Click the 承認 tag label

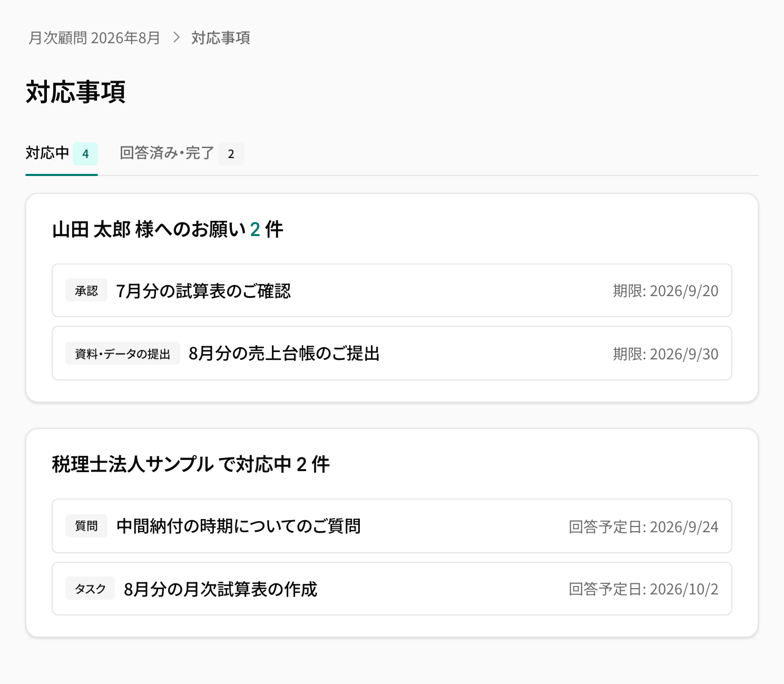click(x=86, y=290)
